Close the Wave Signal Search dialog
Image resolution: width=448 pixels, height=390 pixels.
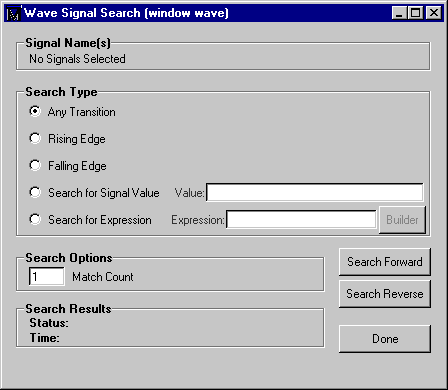click(x=434, y=13)
